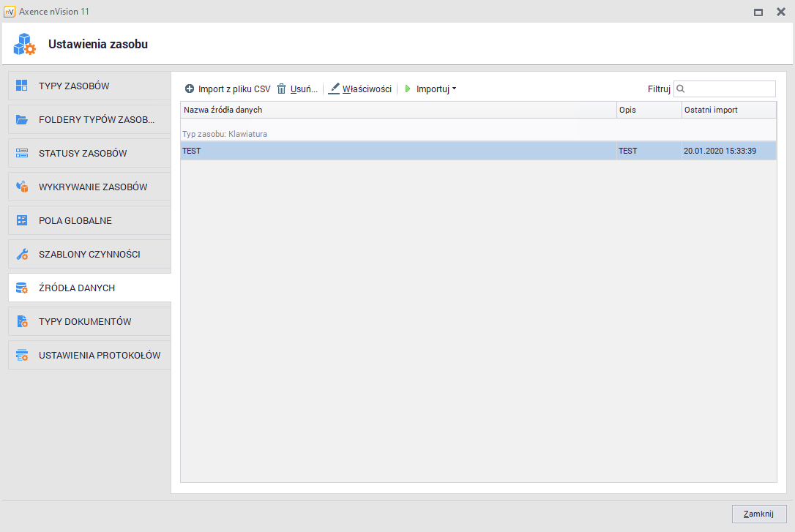Click the Wykrywanie zasobów icon
The width and height of the screenshot is (795, 532).
pos(22,187)
